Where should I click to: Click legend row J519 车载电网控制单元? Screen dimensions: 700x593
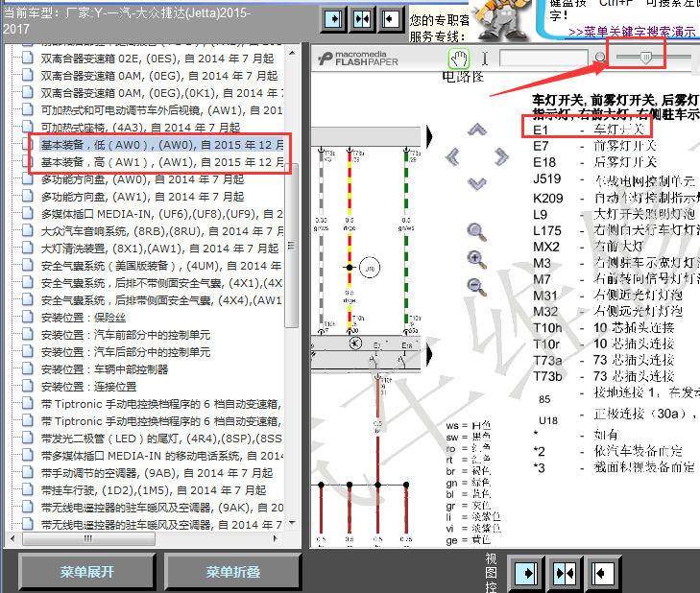(614, 180)
